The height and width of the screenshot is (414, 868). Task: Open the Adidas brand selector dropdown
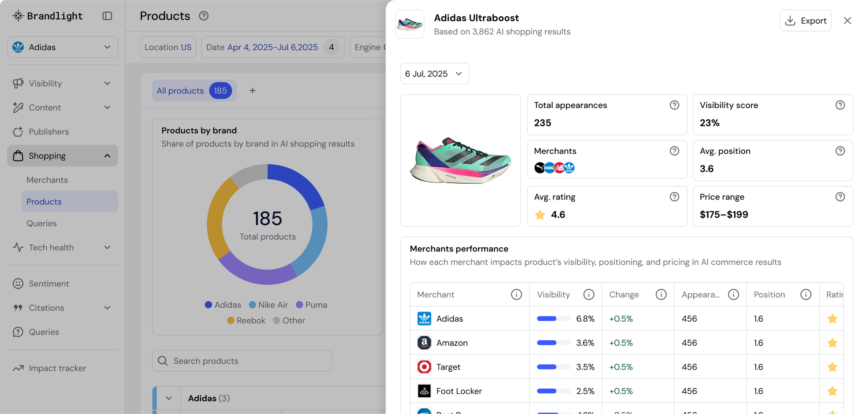(62, 47)
